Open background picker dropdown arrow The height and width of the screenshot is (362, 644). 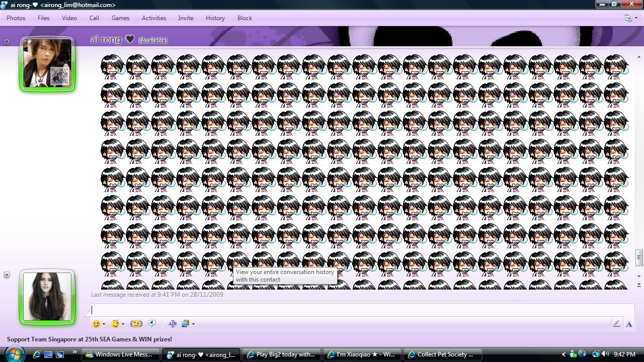(193, 324)
